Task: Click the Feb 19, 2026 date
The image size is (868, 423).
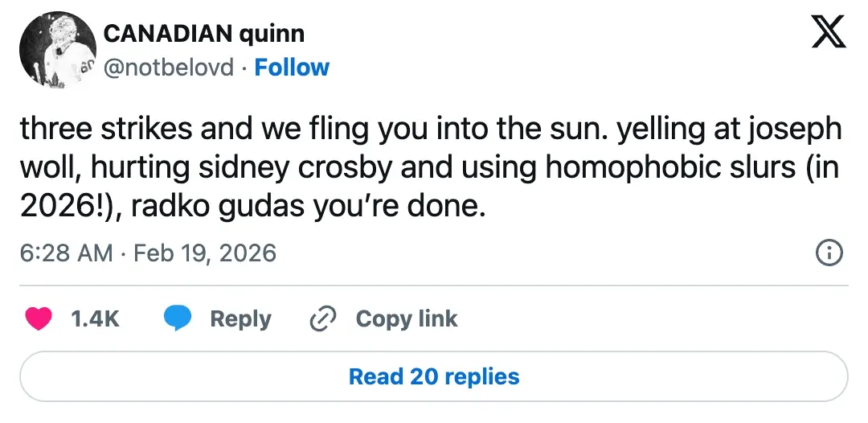Action: tap(205, 254)
